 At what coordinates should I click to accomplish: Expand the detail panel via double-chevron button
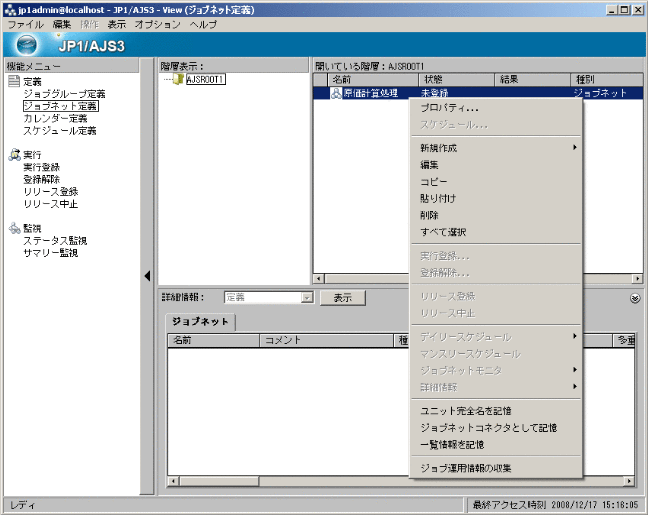point(635,298)
